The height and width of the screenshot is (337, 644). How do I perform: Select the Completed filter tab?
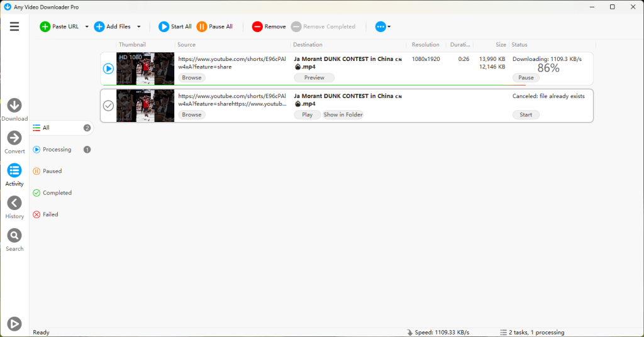[x=57, y=193]
